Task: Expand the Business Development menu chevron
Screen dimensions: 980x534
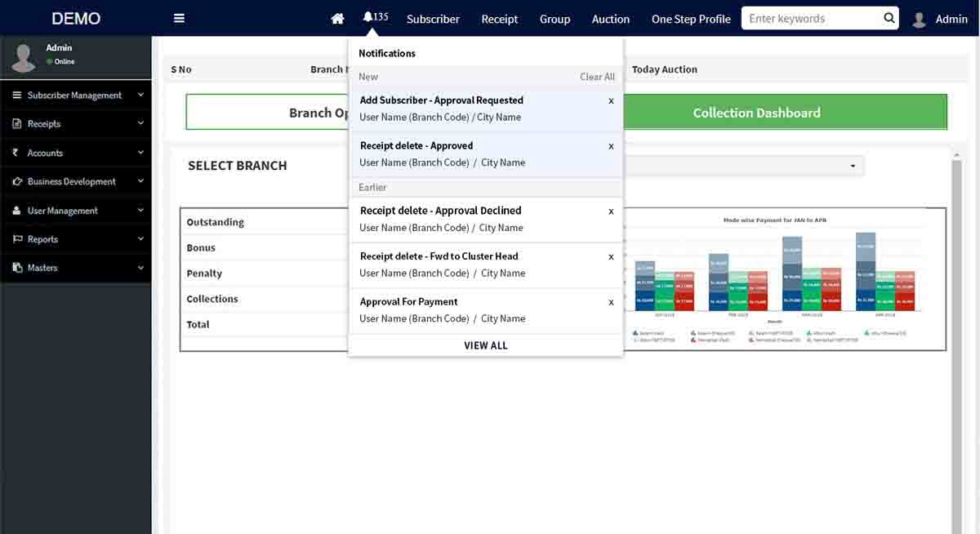Action: (140, 181)
